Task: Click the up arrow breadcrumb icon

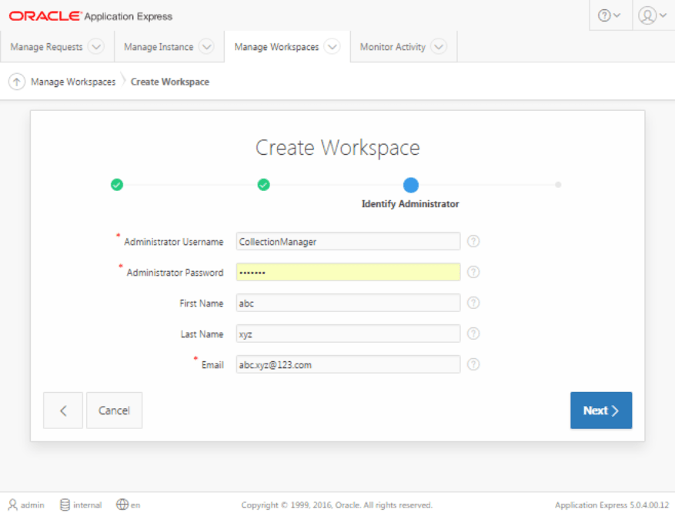Action: 16,81
